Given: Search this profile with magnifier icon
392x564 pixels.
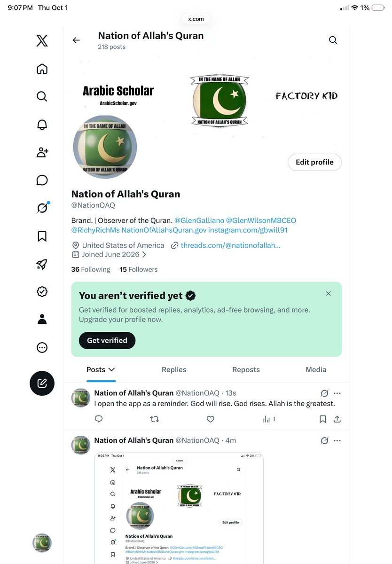Looking at the screenshot, I should (333, 40).
